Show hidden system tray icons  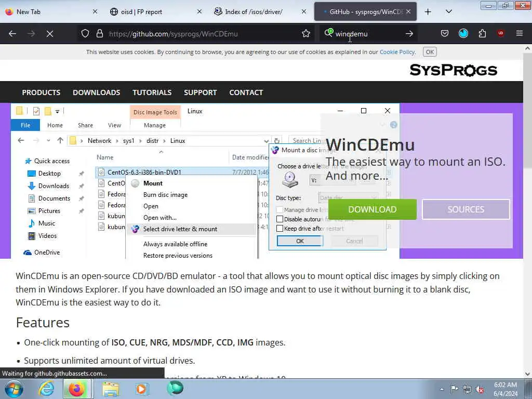point(442,389)
